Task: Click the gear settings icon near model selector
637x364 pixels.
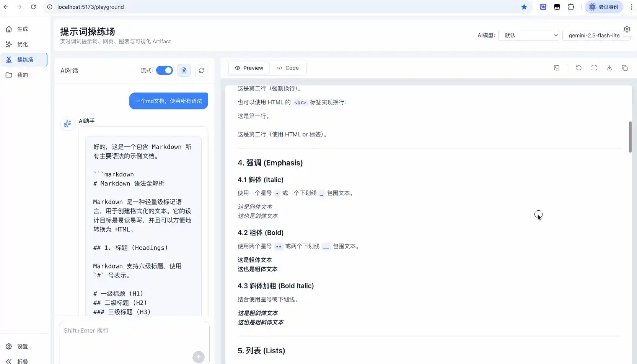Action: click(x=627, y=29)
